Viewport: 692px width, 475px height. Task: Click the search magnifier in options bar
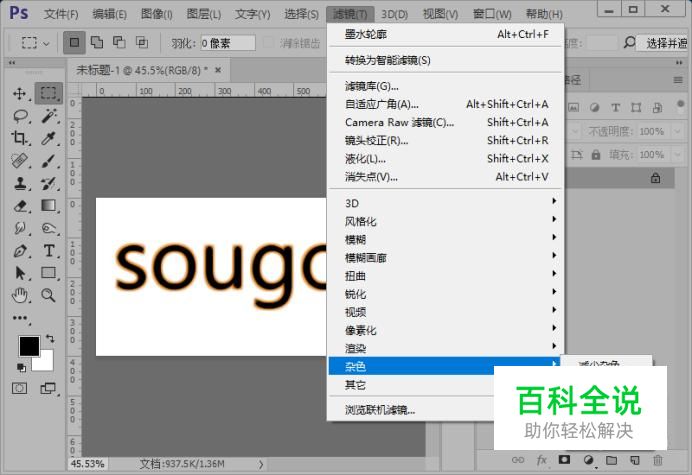pos(629,42)
